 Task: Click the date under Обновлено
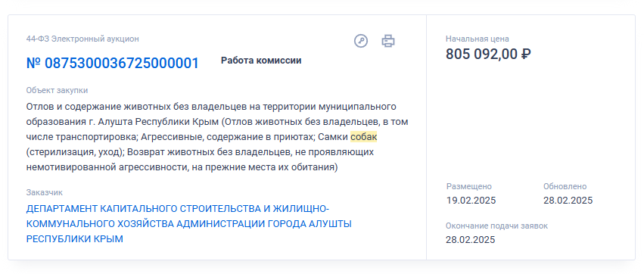coord(568,201)
